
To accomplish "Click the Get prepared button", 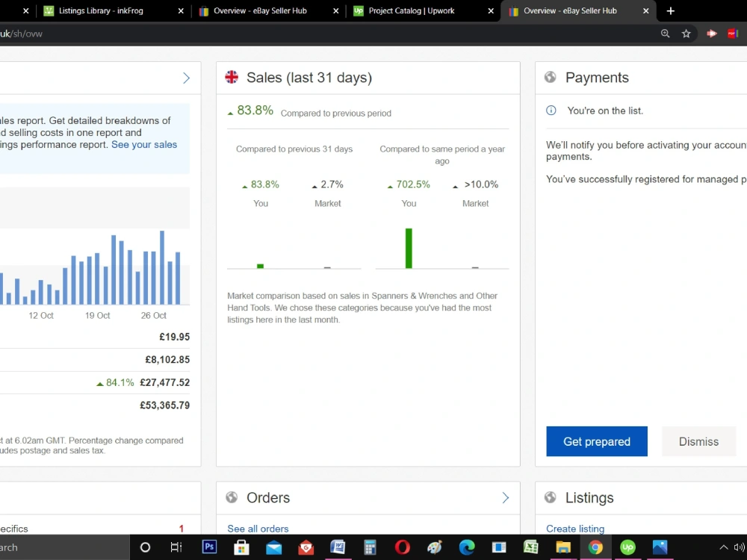I will (596, 441).
